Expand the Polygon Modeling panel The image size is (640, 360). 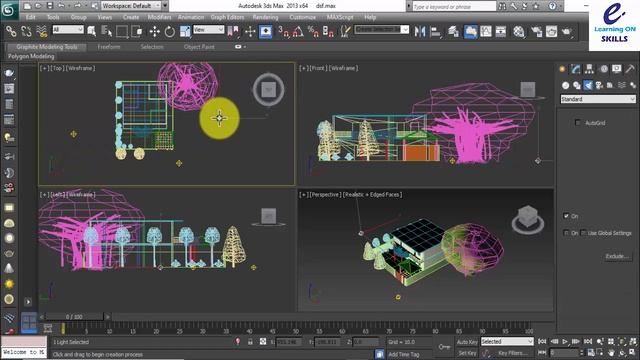(31, 56)
